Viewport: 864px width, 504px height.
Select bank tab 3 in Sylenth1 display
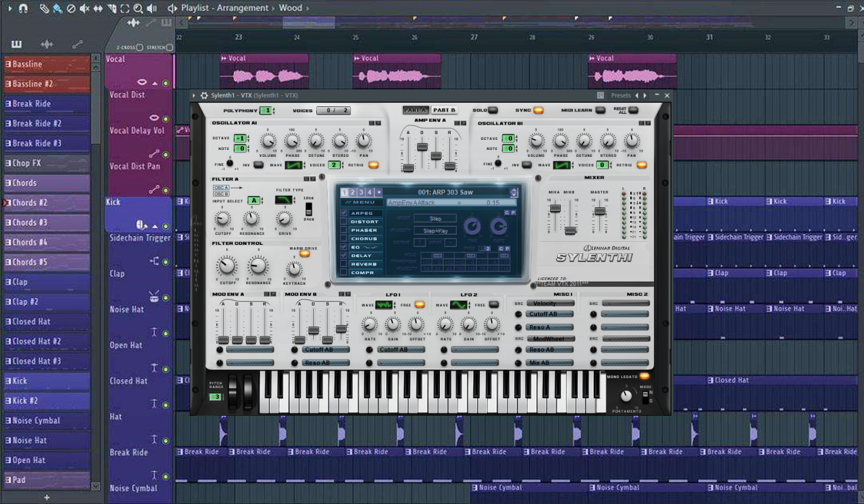coord(361,192)
